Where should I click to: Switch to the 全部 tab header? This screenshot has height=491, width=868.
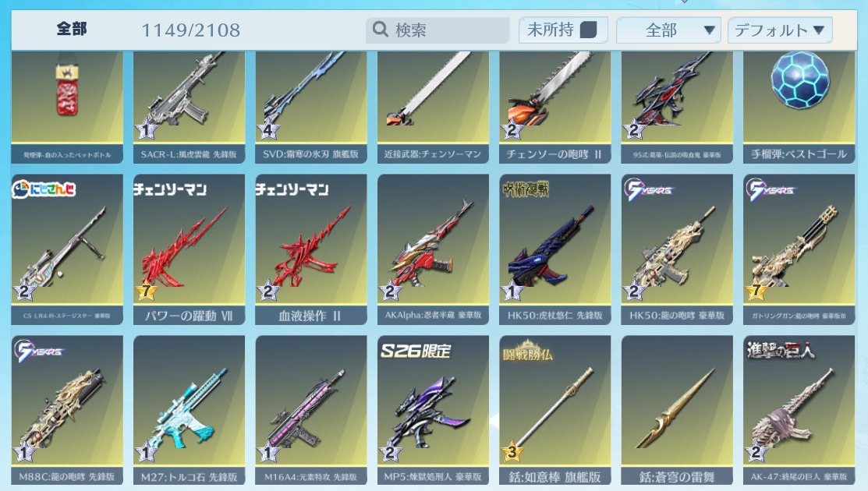pyautogui.click(x=72, y=29)
